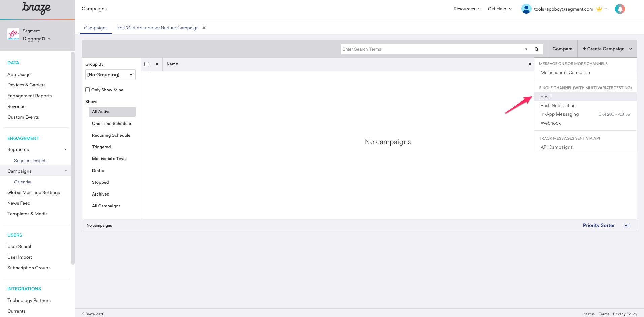Enable the Only Show Mine checkbox

(87, 90)
